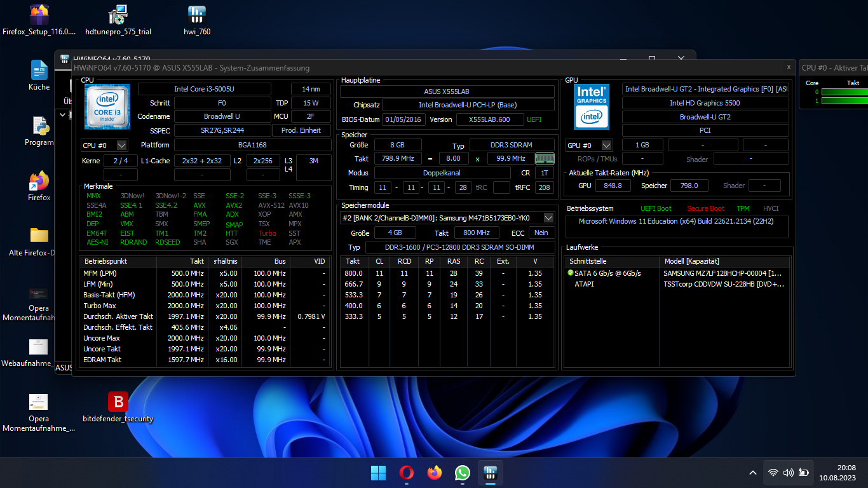The image size is (868, 488).
Task: Open Firefox from the taskbar
Action: 434,473
